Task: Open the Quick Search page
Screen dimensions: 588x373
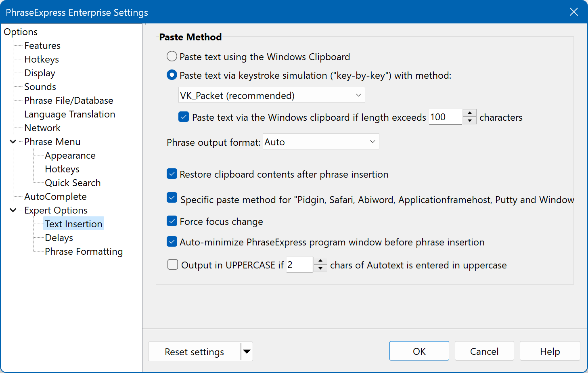Action: 73,183
